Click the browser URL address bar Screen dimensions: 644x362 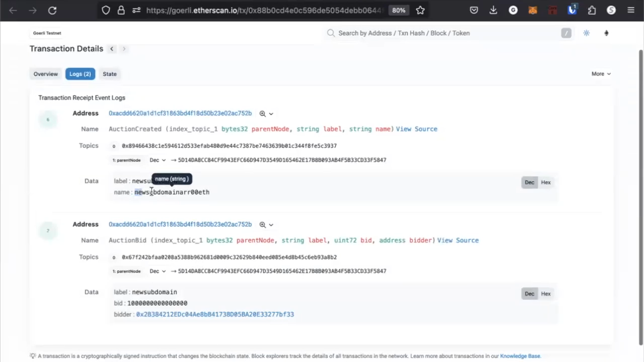click(x=264, y=10)
